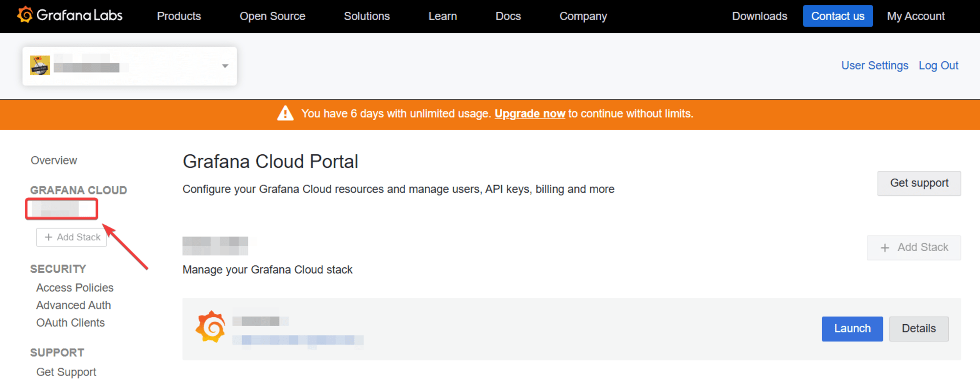Open the Docs menu

tap(508, 16)
